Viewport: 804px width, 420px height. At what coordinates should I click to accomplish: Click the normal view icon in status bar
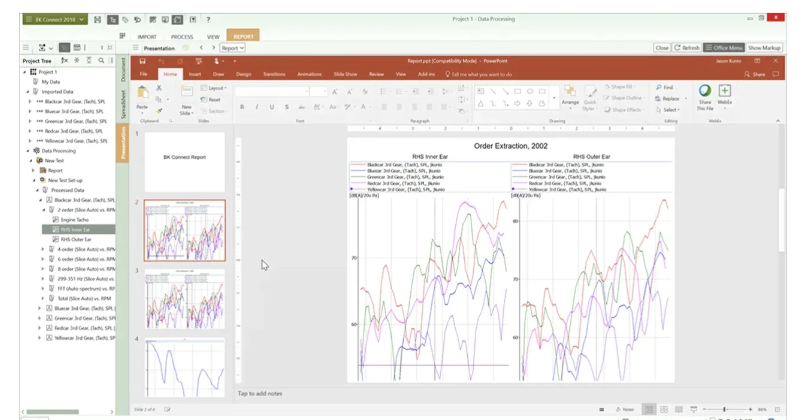tap(649, 409)
